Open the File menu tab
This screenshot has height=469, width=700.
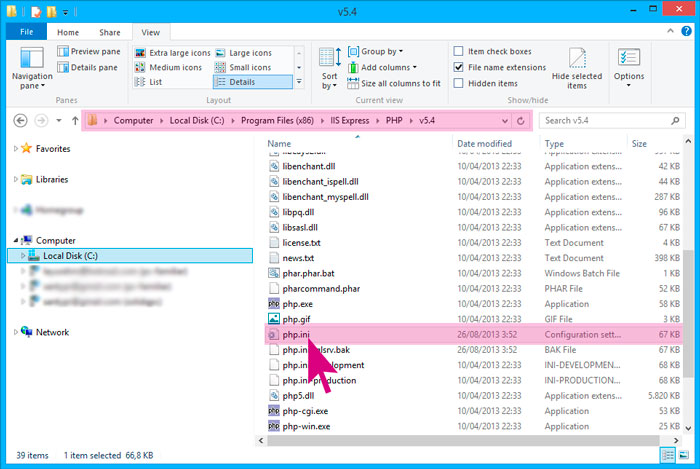click(x=26, y=32)
